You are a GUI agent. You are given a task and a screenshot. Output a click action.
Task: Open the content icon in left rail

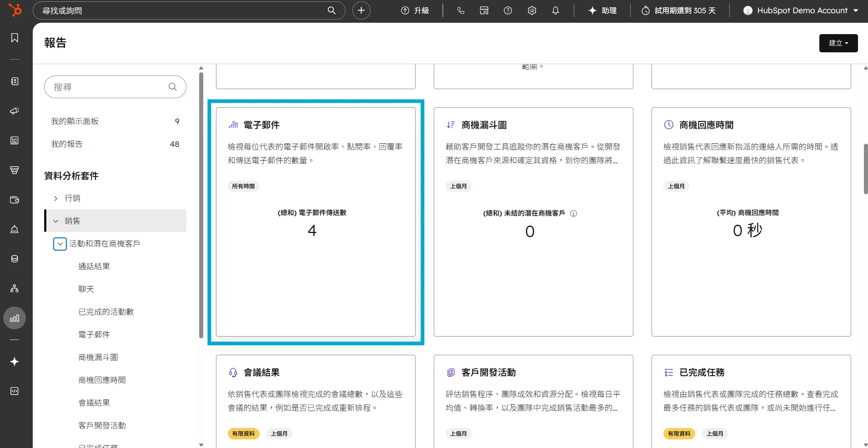[15, 141]
